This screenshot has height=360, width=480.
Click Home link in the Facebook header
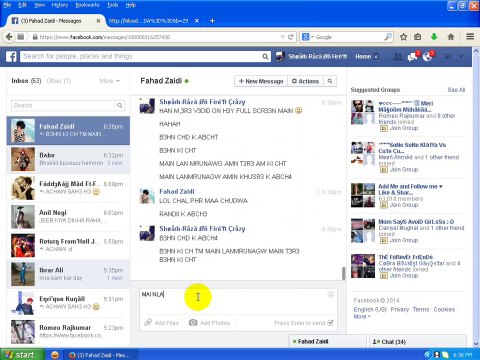tap(363, 57)
